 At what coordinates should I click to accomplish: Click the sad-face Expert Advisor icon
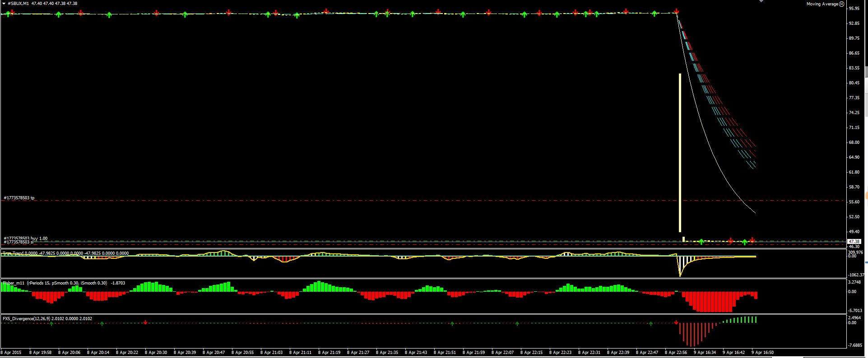841,4
